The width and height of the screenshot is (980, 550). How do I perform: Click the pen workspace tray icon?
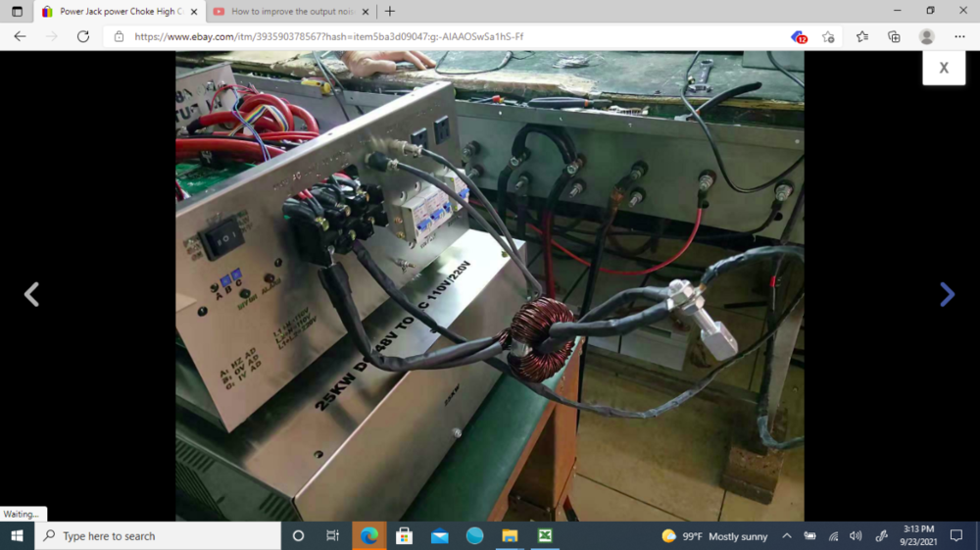point(881,536)
